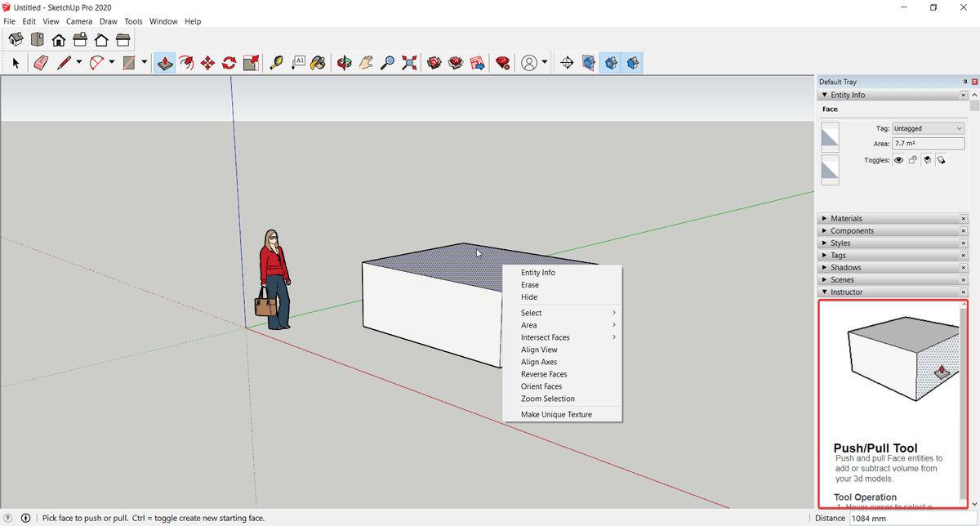Screen dimensions: 980x526
Task: Open the Intersect Faces submenu
Action: (562, 337)
